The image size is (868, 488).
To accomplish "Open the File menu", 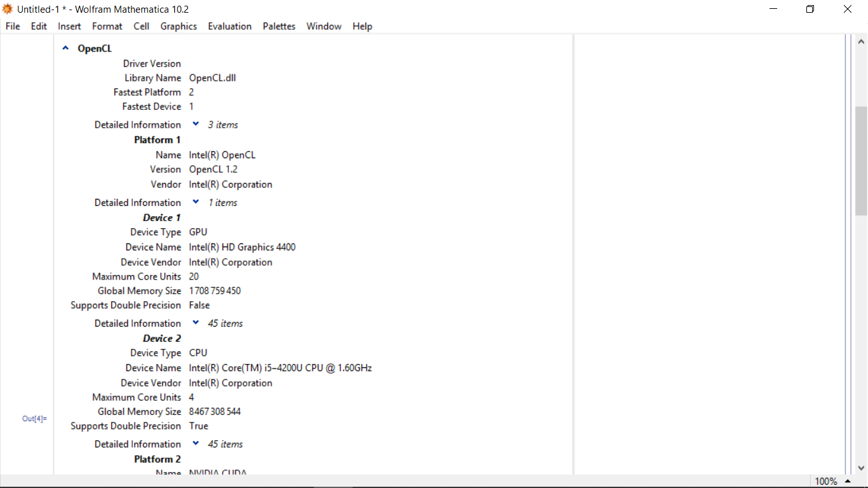I will point(13,26).
